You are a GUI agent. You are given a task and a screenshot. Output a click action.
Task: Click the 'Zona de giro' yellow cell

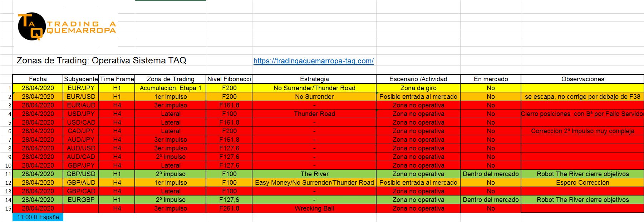pos(418,88)
